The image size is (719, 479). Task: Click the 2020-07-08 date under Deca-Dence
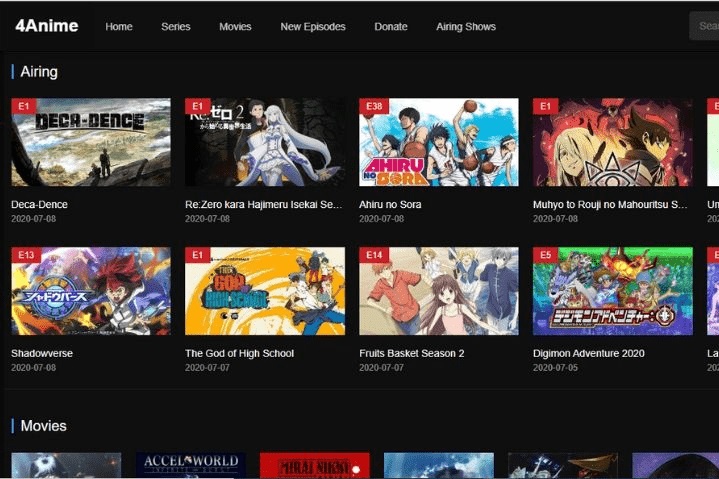pos(33,219)
